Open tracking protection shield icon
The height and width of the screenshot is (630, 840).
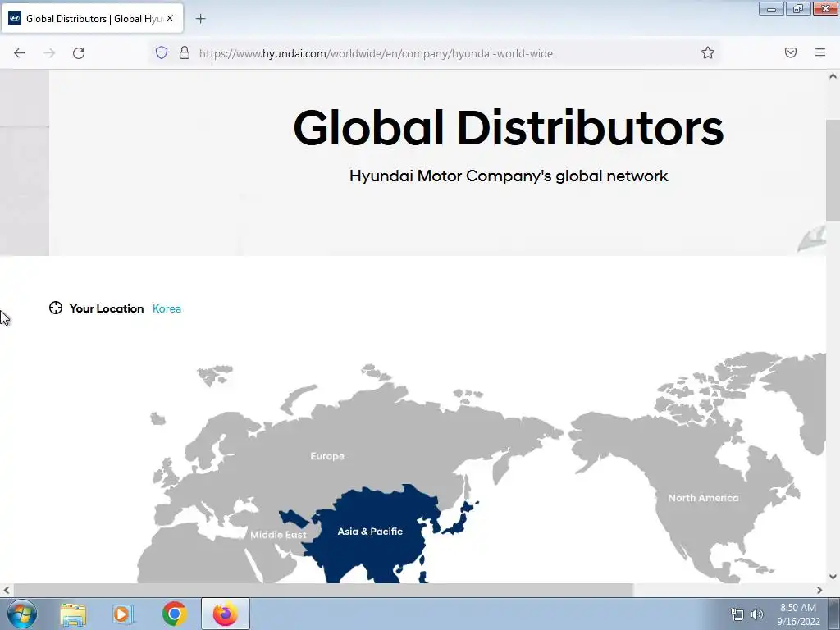tap(162, 52)
